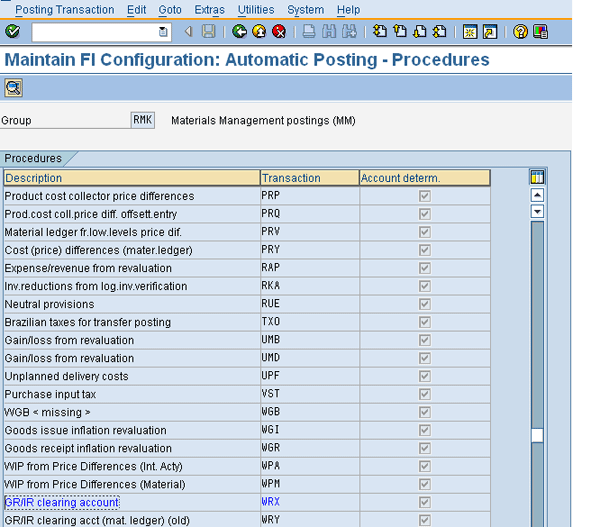Click the green Back arrow icon
The image size is (600, 527).
coord(239,32)
